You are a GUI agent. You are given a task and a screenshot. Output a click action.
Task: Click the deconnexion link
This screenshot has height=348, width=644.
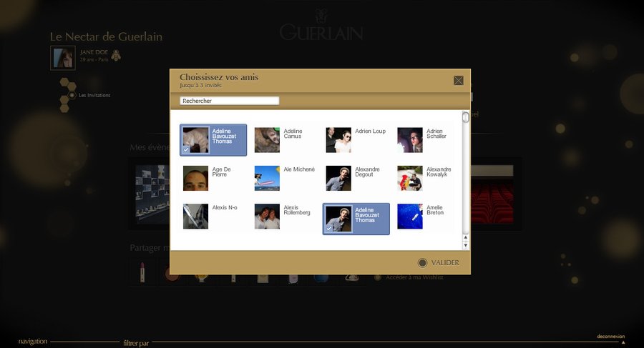610,336
